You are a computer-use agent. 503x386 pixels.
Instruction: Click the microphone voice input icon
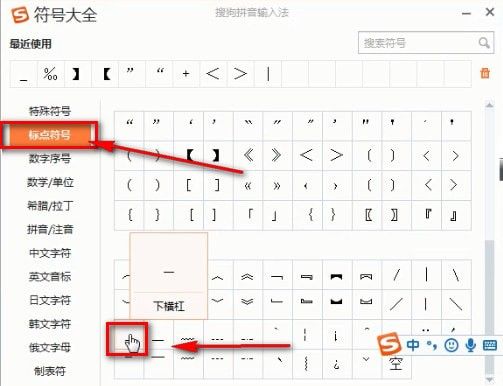pyautogui.click(x=470, y=345)
